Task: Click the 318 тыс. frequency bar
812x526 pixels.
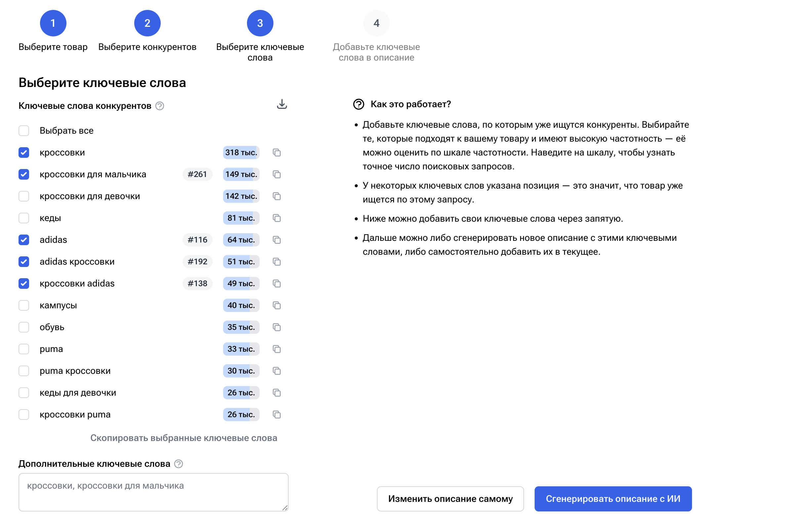Action: coord(241,153)
